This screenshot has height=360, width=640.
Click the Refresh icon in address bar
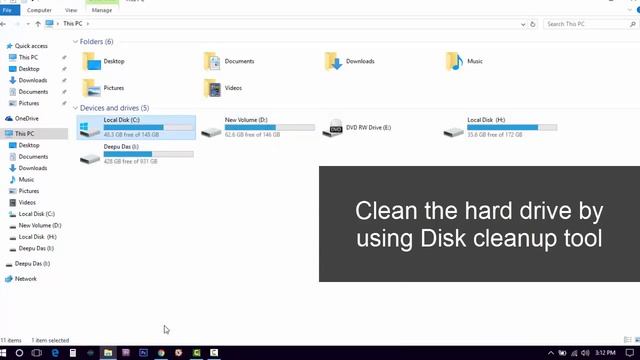(x=533, y=24)
